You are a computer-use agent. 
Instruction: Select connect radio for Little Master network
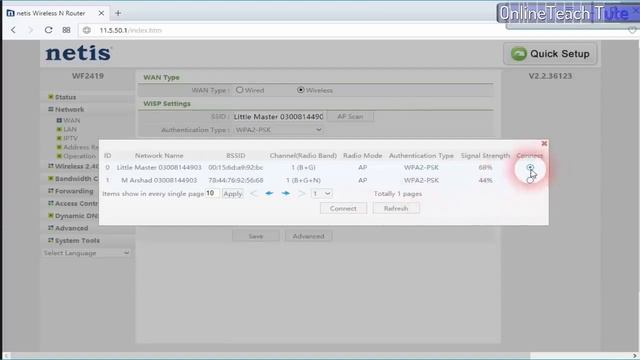(530, 167)
